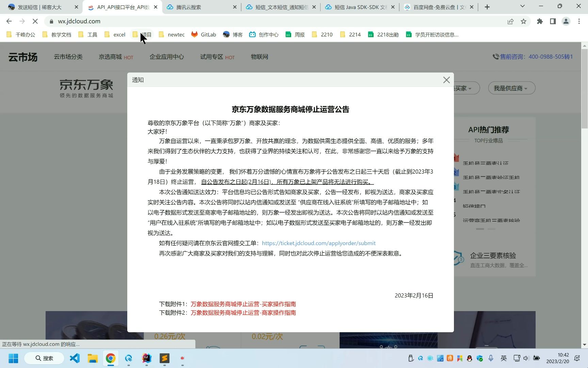Image resolution: width=588 pixels, height=368 pixels.
Task: Open File Explorer from the taskbar
Action: 93,358
